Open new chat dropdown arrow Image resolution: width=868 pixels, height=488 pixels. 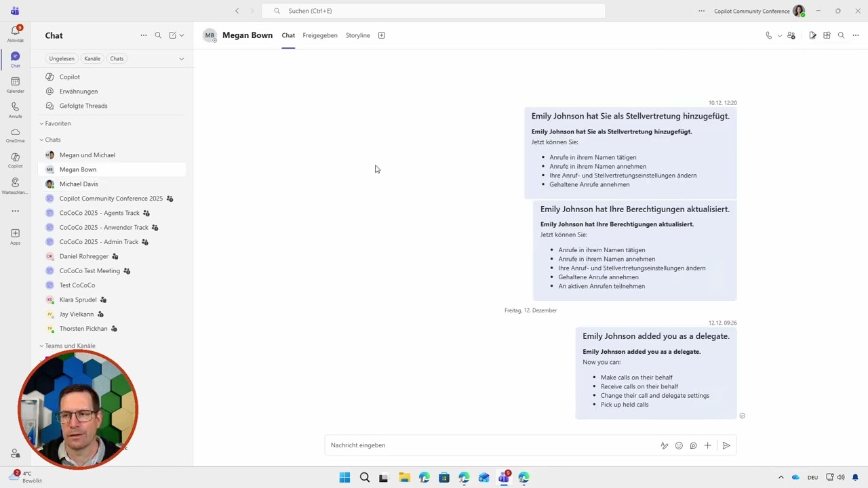(182, 35)
